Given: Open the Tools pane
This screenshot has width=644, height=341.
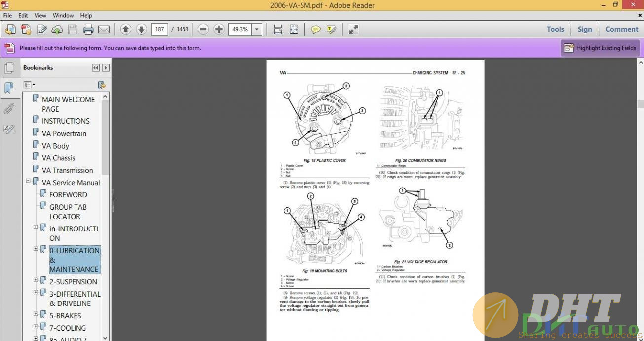Looking at the screenshot, I should pyautogui.click(x=555, y=29).
